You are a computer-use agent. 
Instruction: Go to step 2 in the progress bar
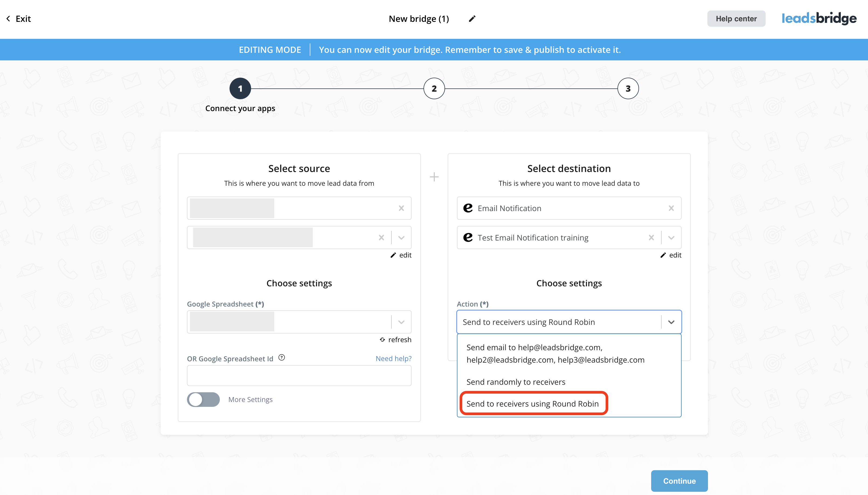(434, 89)
